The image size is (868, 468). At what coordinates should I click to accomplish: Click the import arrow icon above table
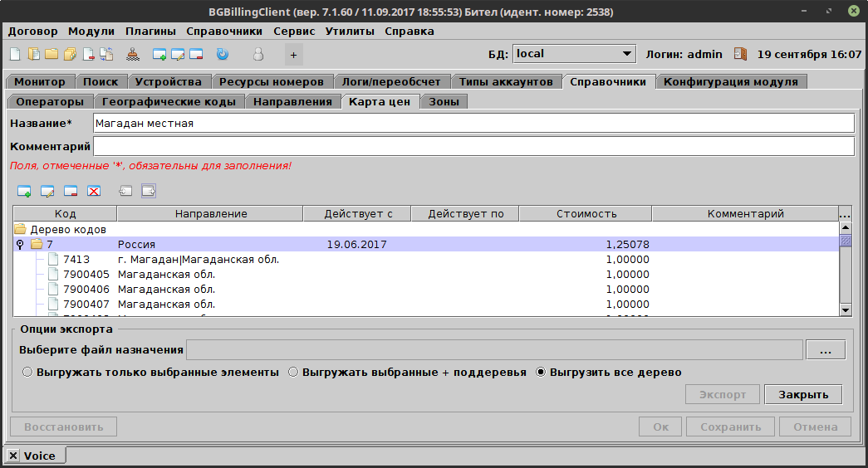click(125, 192)
